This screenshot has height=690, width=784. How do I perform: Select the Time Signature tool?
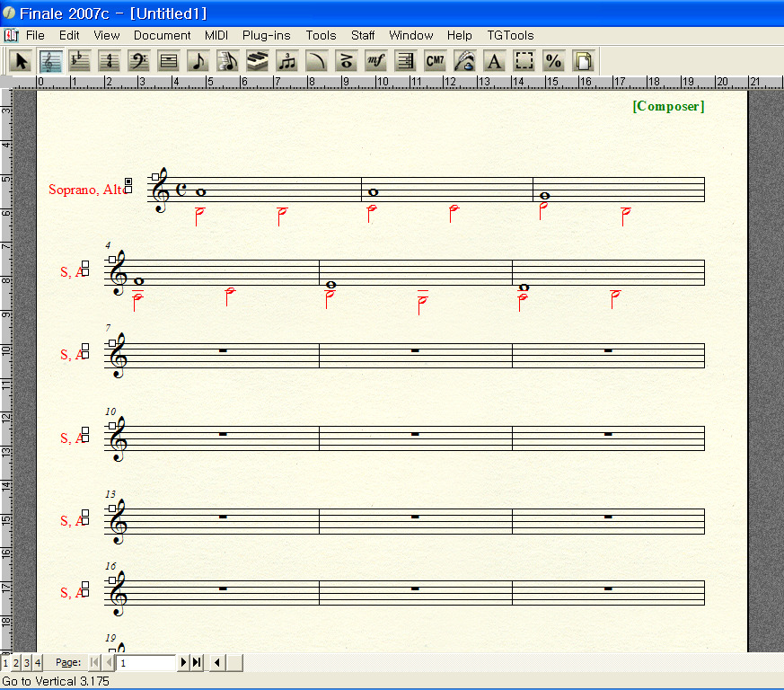click(x=110, y=61)
